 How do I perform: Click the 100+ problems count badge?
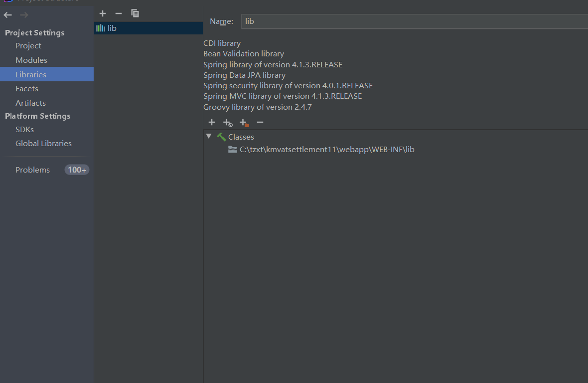click(77, 170)
